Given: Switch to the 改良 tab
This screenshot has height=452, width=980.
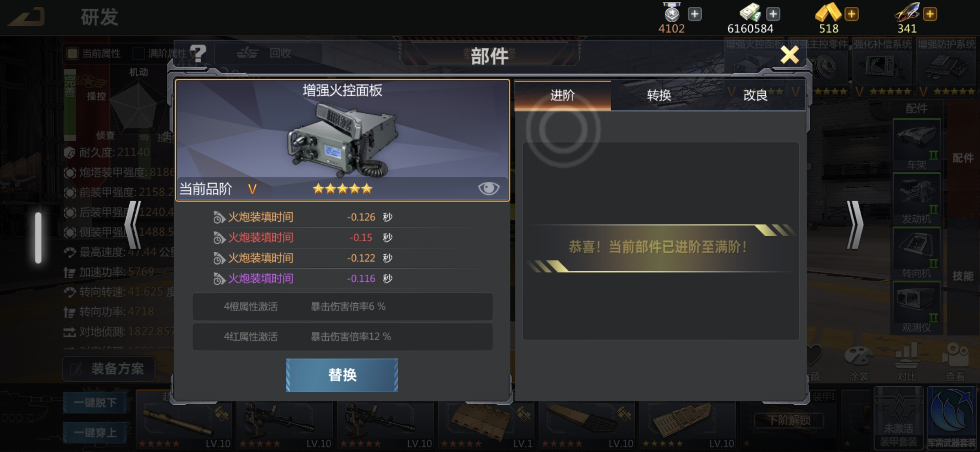Looking at the screenshot, I should tap(756, 95).
